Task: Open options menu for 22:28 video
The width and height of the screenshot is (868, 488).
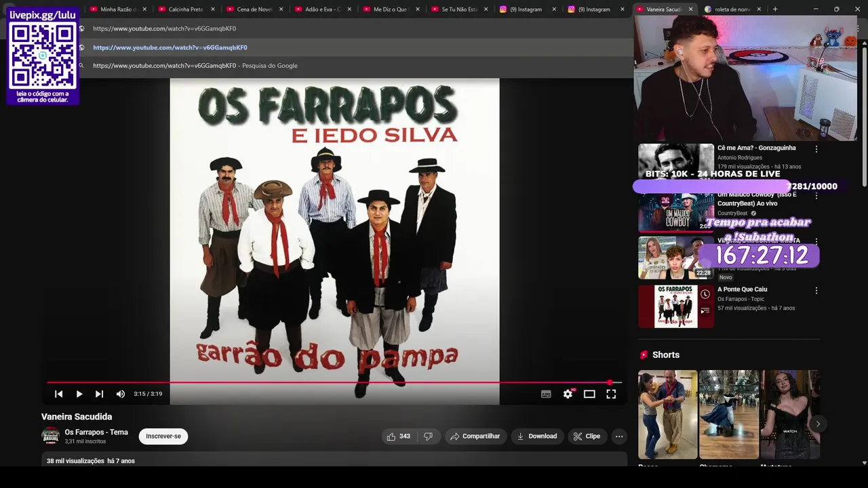Action: coord(816,241)
